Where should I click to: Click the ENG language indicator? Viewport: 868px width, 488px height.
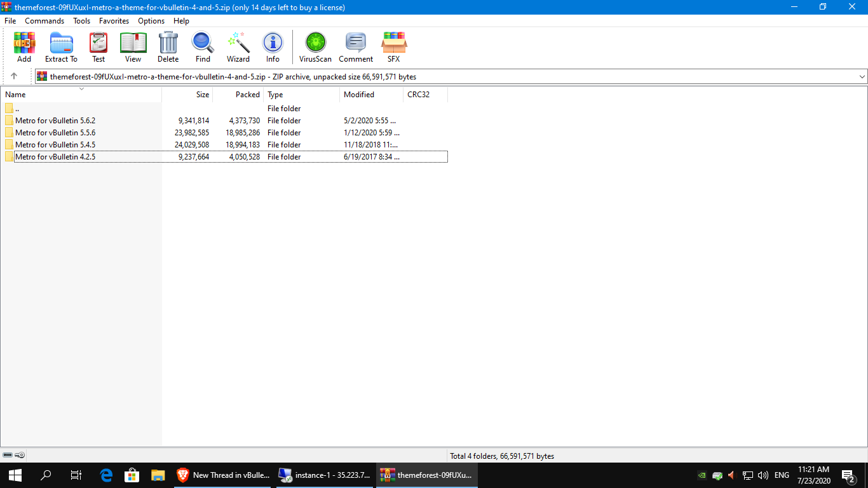[x=782, y=475]
